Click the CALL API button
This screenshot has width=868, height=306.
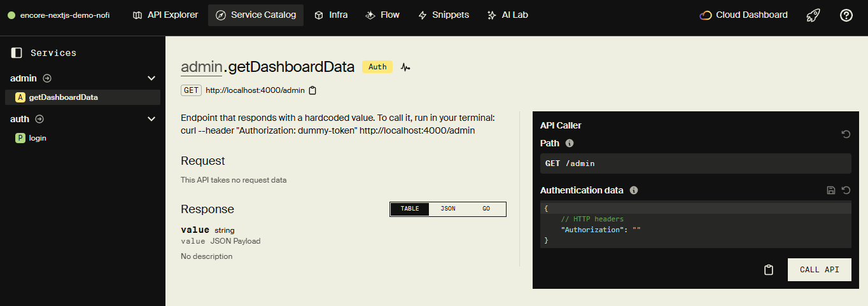point(820,270)
